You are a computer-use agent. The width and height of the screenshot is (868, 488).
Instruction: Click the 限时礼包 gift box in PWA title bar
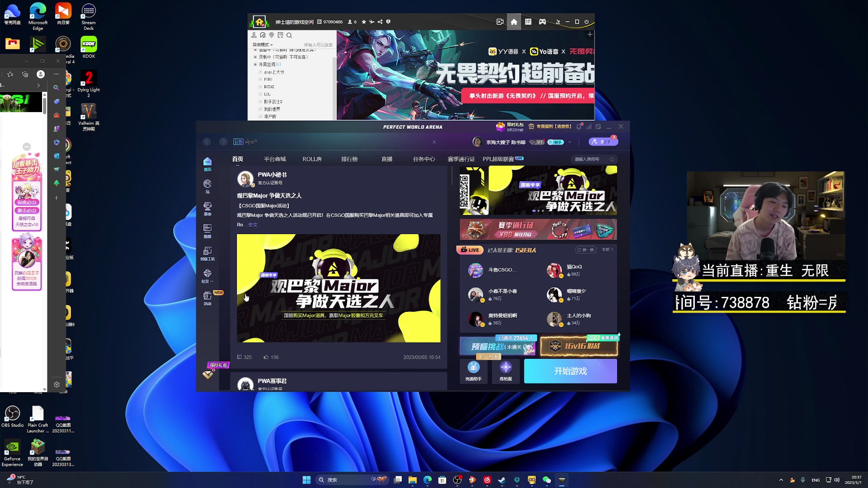(500, 127)
